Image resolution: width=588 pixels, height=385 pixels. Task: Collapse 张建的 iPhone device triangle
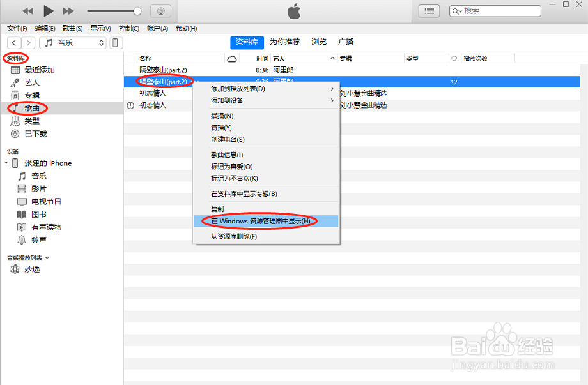tap(6, 163)
